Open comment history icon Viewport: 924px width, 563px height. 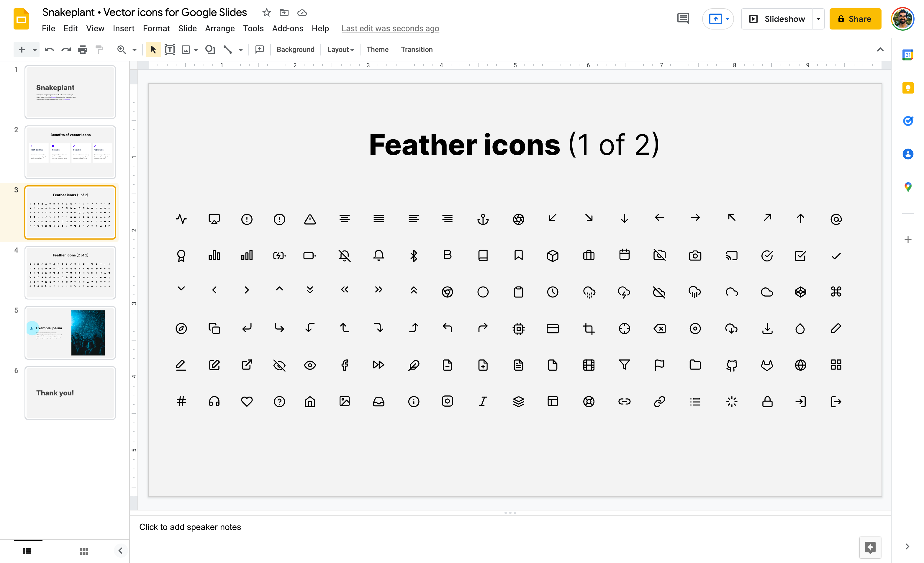[683, 19]
